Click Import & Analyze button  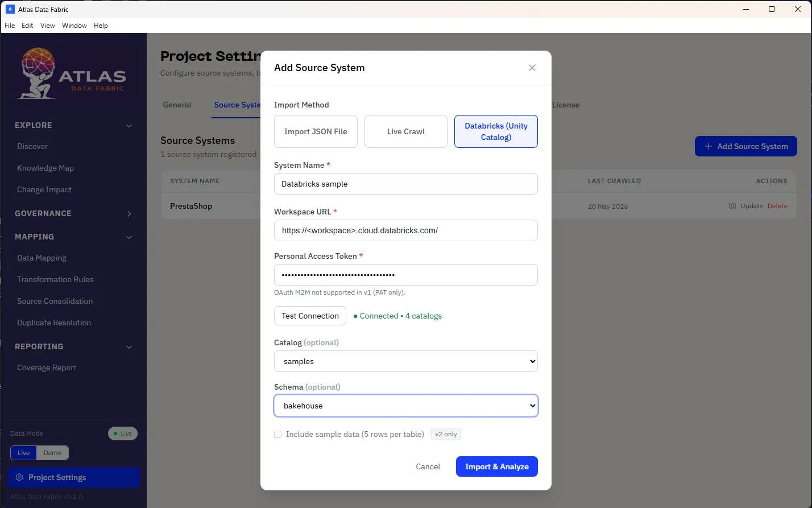pyautogui.click(x=497, y=466)
